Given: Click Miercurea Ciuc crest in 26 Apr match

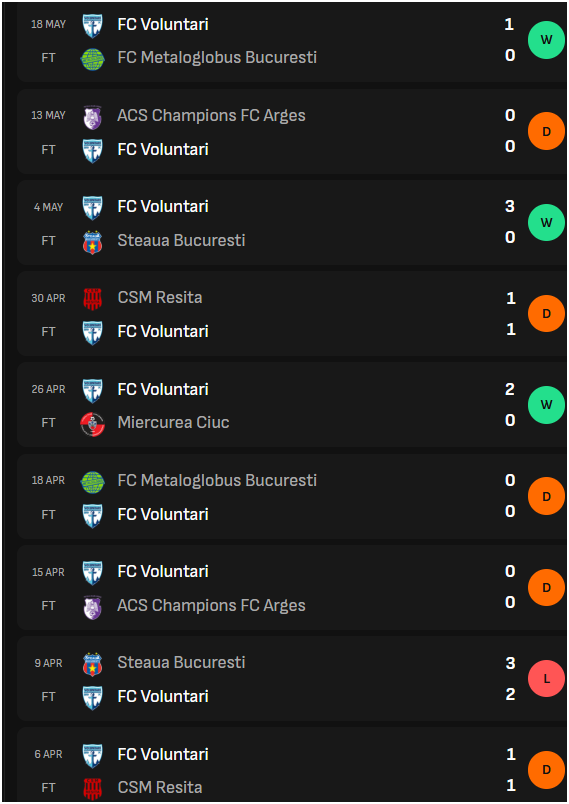Looking at the screenshot, I should pyautogui.click(x=93, y=424).
